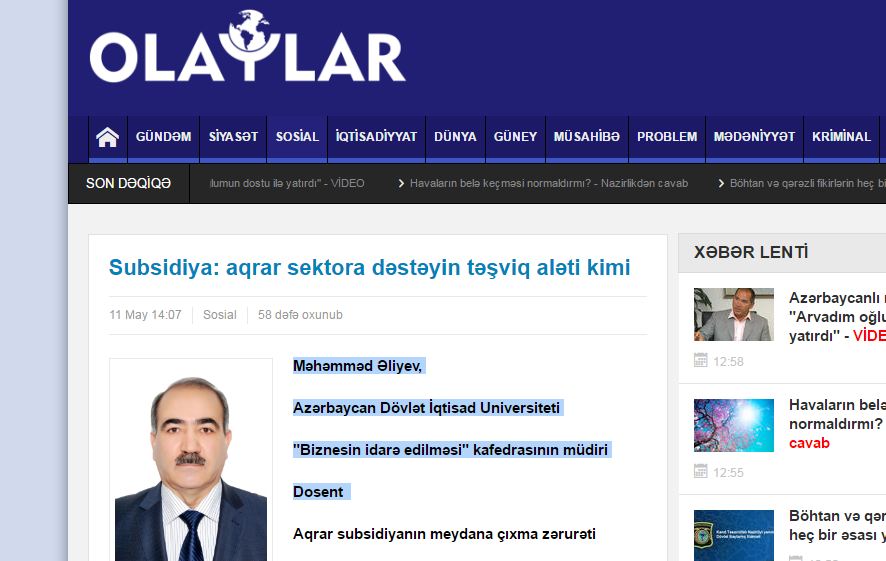Click the SON DƏQİQƏ label
This screenshot has height=561, width=886.
point(128,183)
